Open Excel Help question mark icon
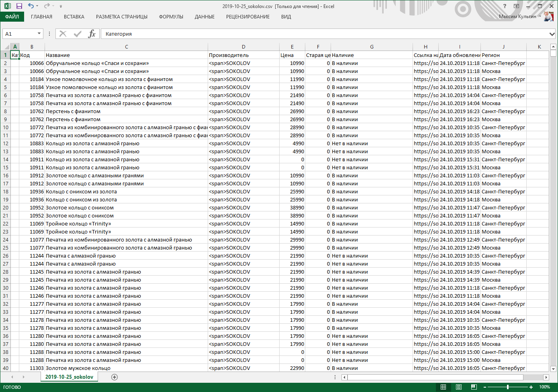Viewport: 558px width, 392px height. [x=505, y=6]
